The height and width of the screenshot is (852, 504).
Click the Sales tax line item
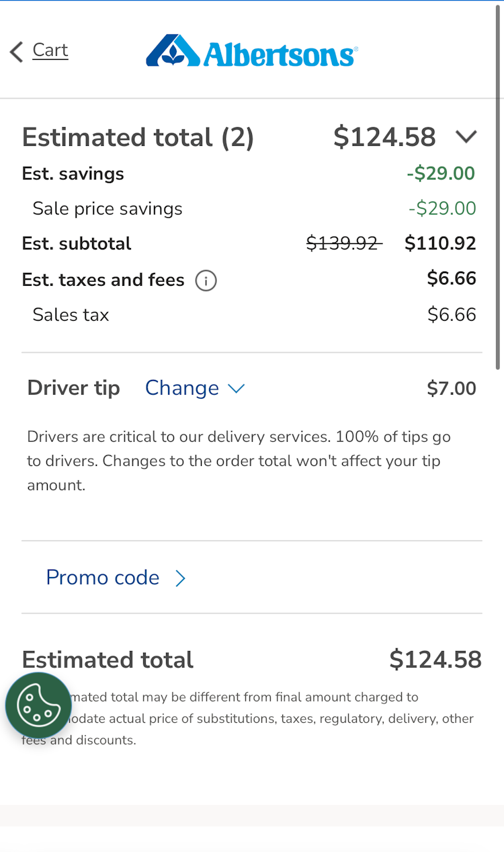click(71, 315)
